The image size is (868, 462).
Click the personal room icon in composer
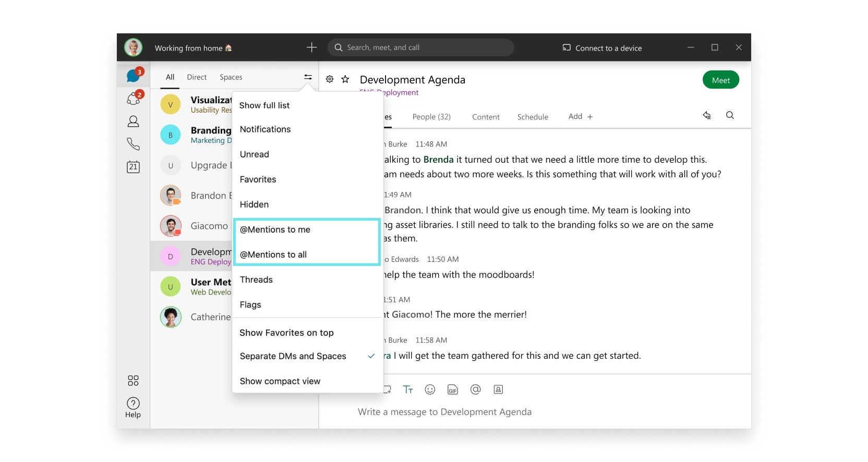click(498, 390)
